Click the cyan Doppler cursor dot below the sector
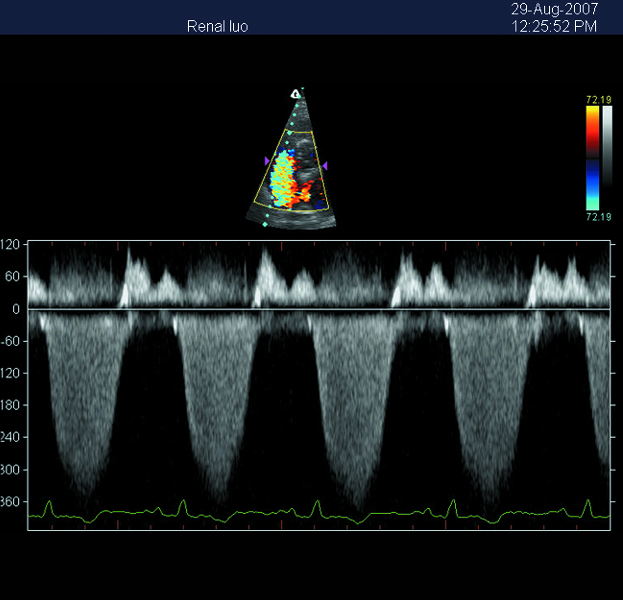 [x=265, y=225]
